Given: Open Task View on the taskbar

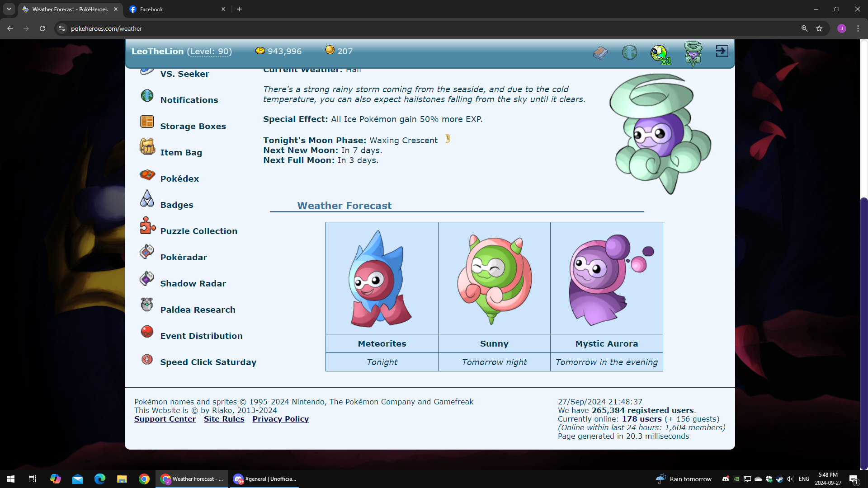Looking at the screenshot, I should pyautogui.click(x=33, y=479).
